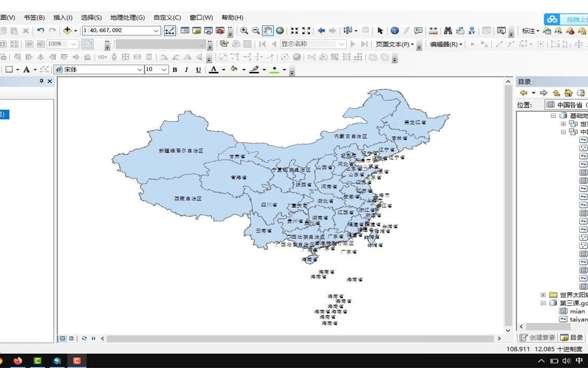Activate the Zoom In tool

pyautogui.click(x=244, y=31)
